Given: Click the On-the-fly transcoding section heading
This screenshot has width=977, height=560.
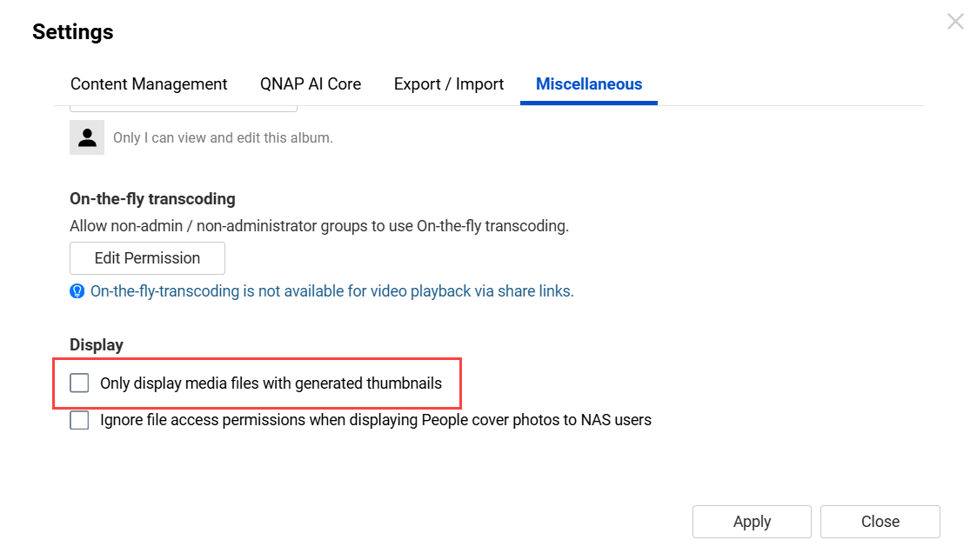Looking at the screenshot, I should click(x=152, y=199).
